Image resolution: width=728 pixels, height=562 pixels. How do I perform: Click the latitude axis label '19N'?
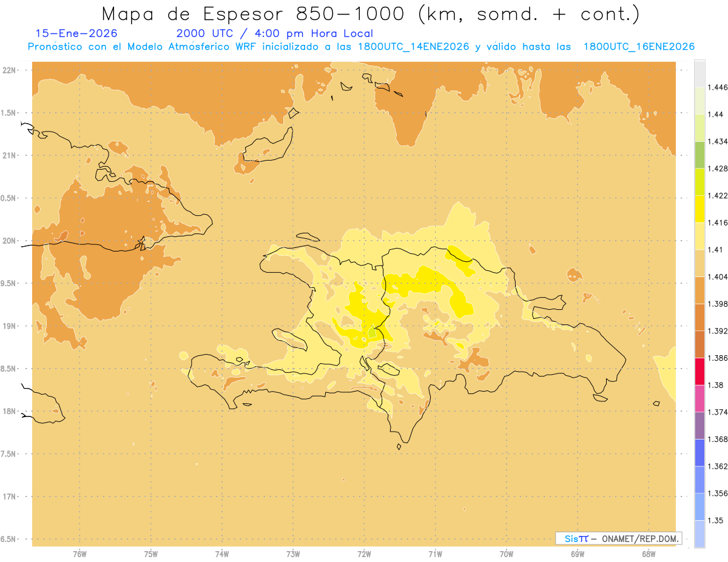8,326
